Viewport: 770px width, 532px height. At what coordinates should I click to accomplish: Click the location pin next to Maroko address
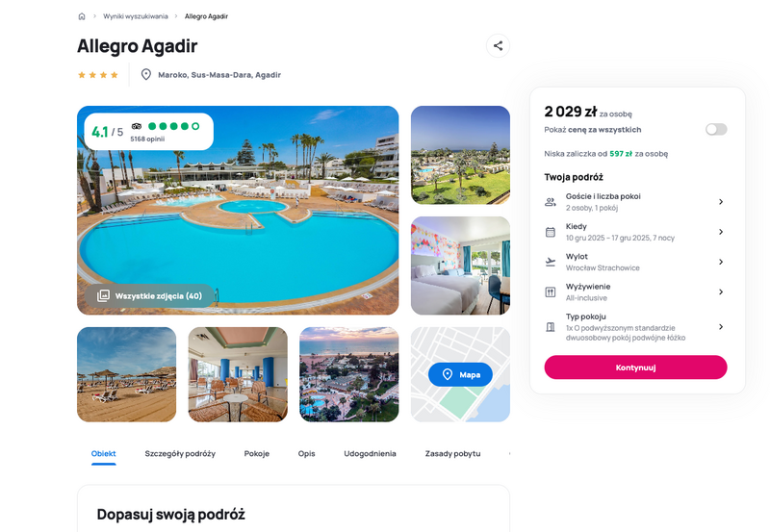[146, 75]
